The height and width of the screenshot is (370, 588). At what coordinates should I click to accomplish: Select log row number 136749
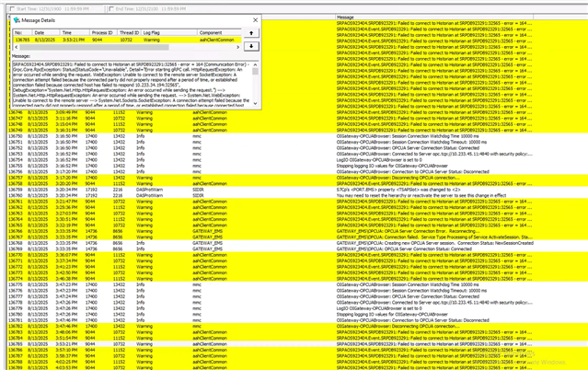click(x=297, y=130)
